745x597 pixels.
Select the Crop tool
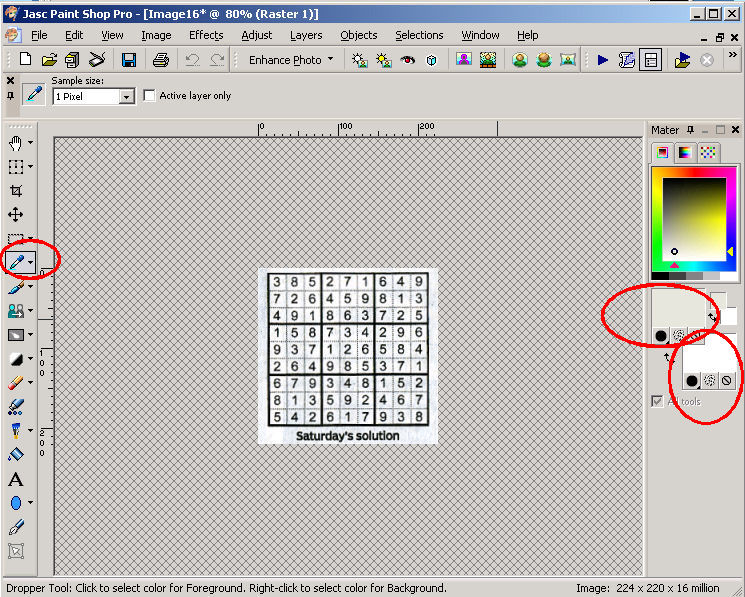tap(16, 191)
